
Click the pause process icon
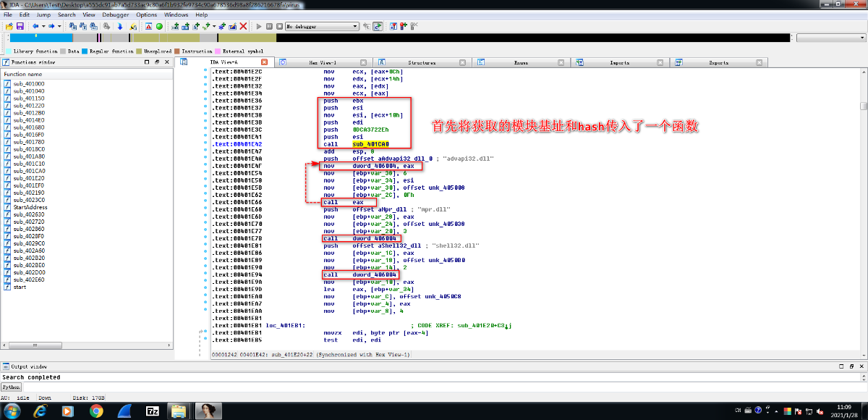269,26
